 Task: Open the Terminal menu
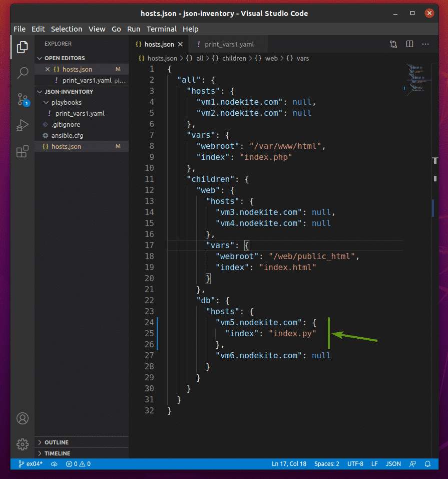tap(161, 29)
